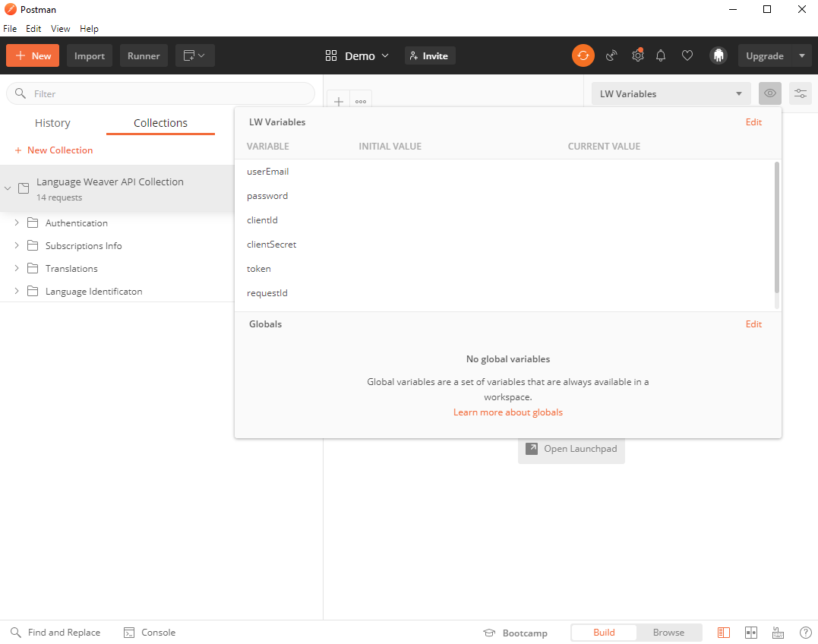
Task: Open the user avatar menu
Action: tap(719, 55)
